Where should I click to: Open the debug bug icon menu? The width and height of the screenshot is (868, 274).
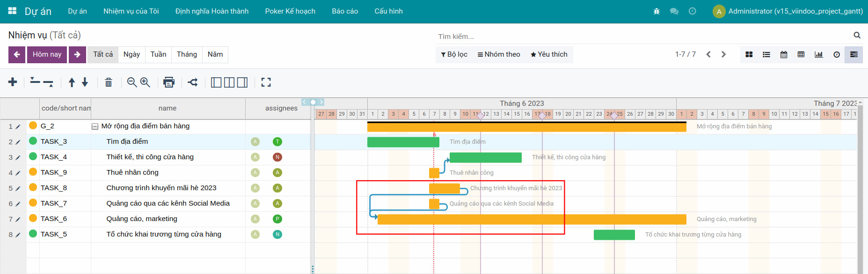656,11
